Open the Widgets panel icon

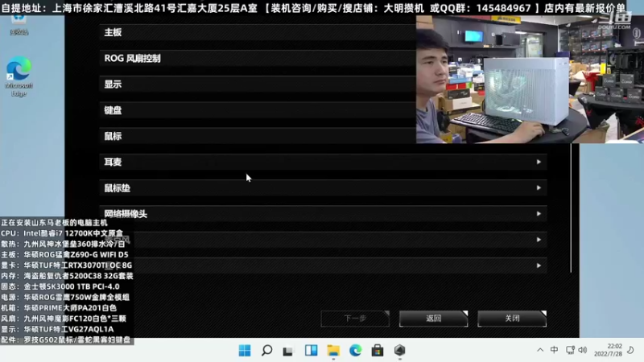coord(311,351)
